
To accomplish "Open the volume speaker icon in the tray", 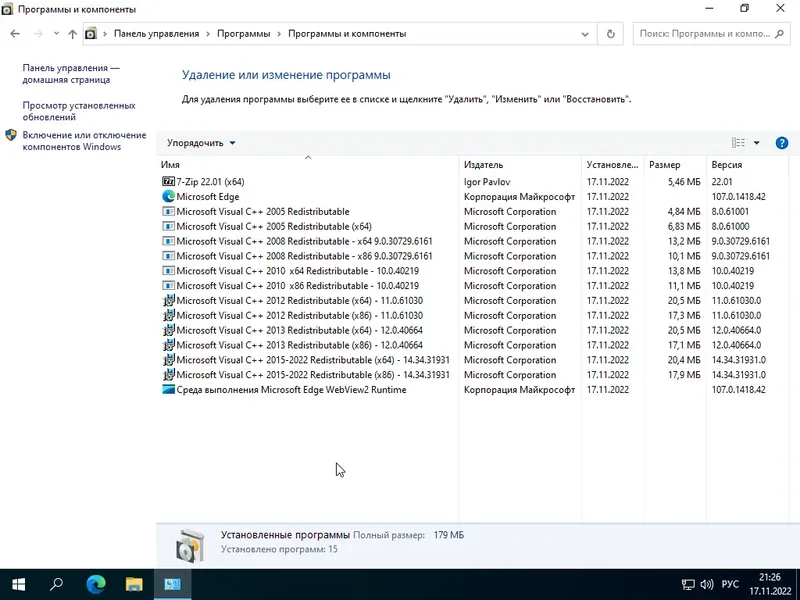I will pos(707,585).
